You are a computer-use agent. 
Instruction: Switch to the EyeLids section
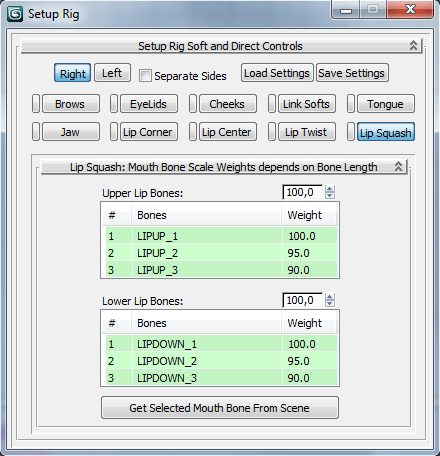pos(149,104)
